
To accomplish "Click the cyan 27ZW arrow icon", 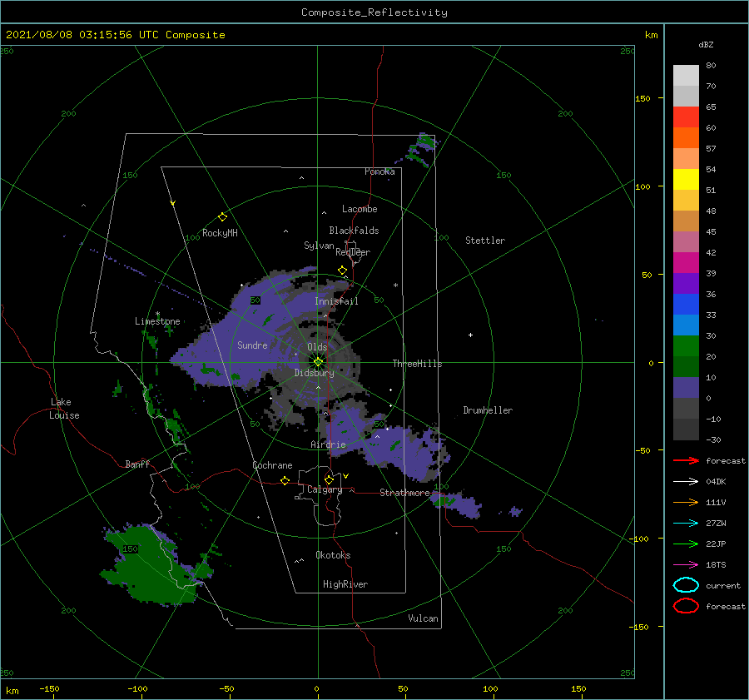I will [686, 523].
